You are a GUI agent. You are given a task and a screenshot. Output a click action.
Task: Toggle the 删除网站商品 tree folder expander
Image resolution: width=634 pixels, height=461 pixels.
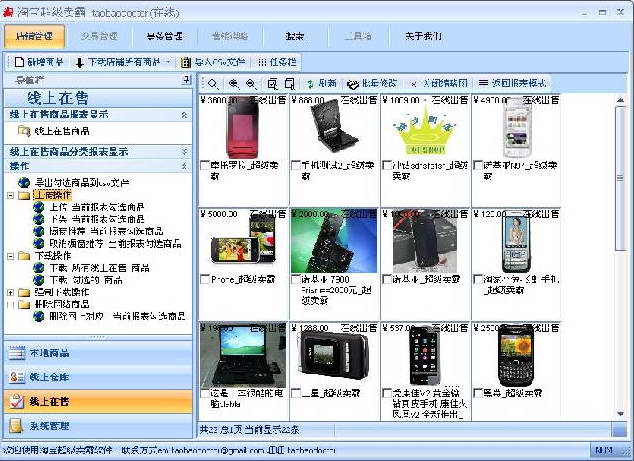(x=11, y=305)
